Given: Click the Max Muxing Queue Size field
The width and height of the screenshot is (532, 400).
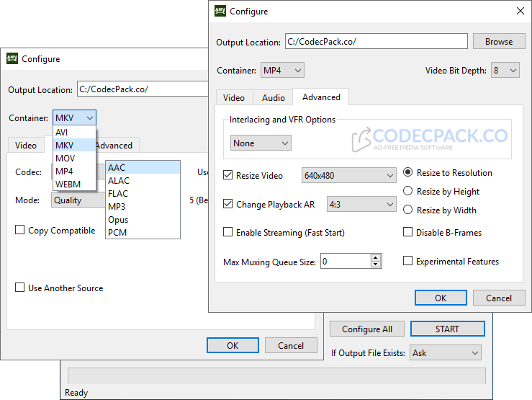Looking at the screenshot, I should (346, 261).
